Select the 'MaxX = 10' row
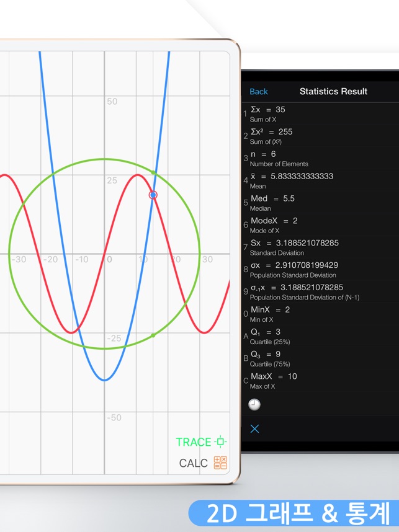 coord(320,381)
